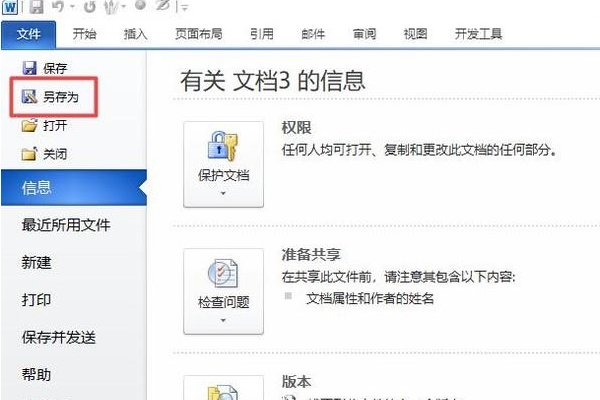Click the 在共享此文件前 notice text
600x400 pixels.
pyautogui.click(x=398, y=276)
